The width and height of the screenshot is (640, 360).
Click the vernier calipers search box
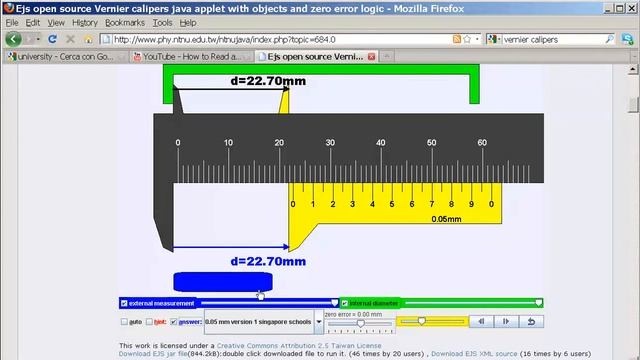553,40
